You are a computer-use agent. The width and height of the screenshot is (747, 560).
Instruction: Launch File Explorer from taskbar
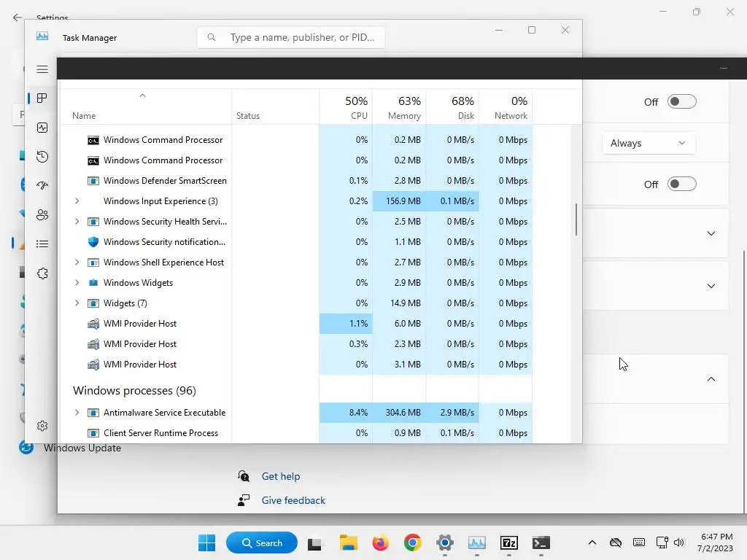[348, 542]
